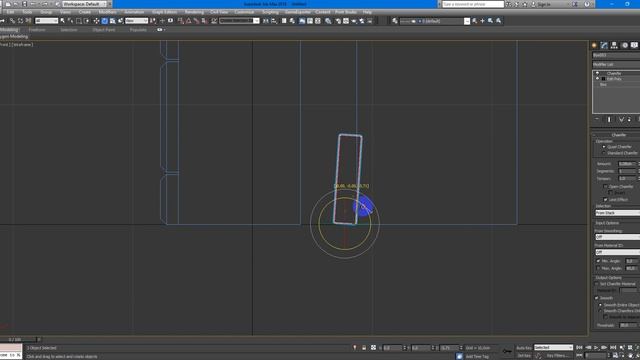Open the Motion command panel tab
The width and height of the screenshot is (640, 360).
pos(624,45)
